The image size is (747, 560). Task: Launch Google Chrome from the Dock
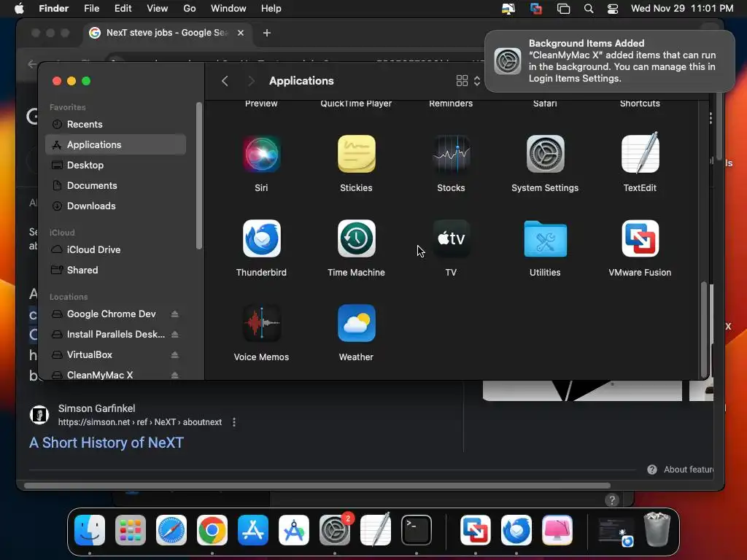click(x=212, y=530)
